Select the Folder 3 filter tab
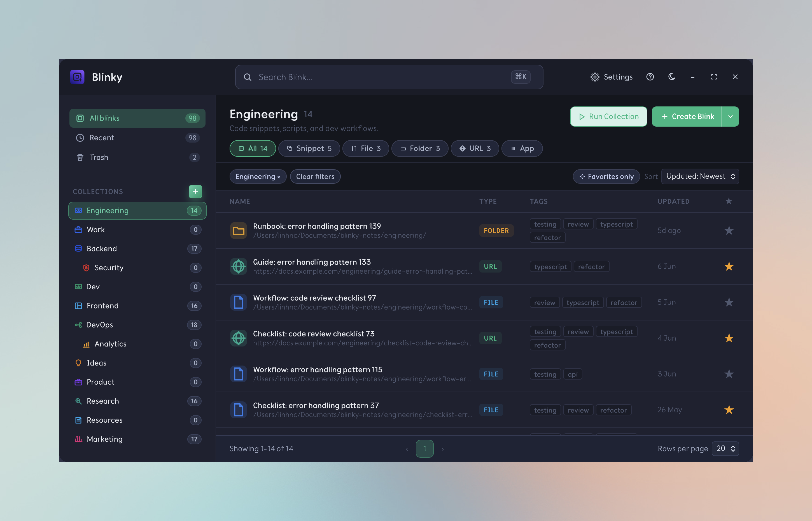This screenshot has width=812, height=521. tap(420, 148)
